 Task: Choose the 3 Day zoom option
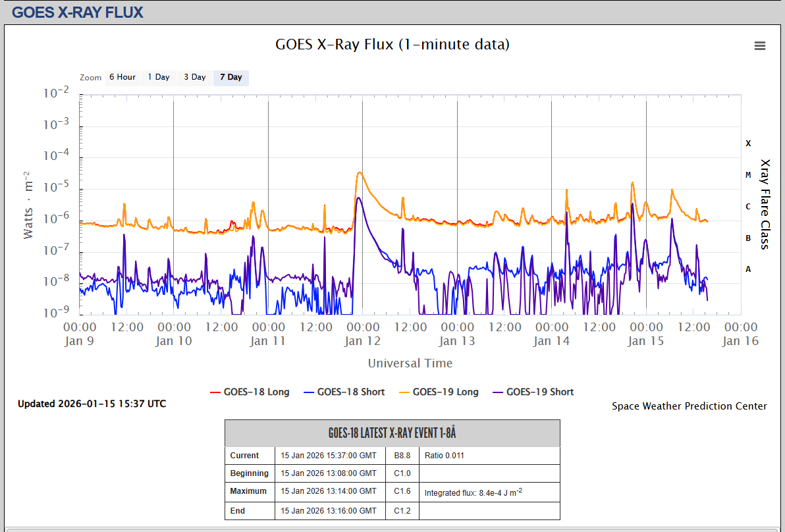194,78
